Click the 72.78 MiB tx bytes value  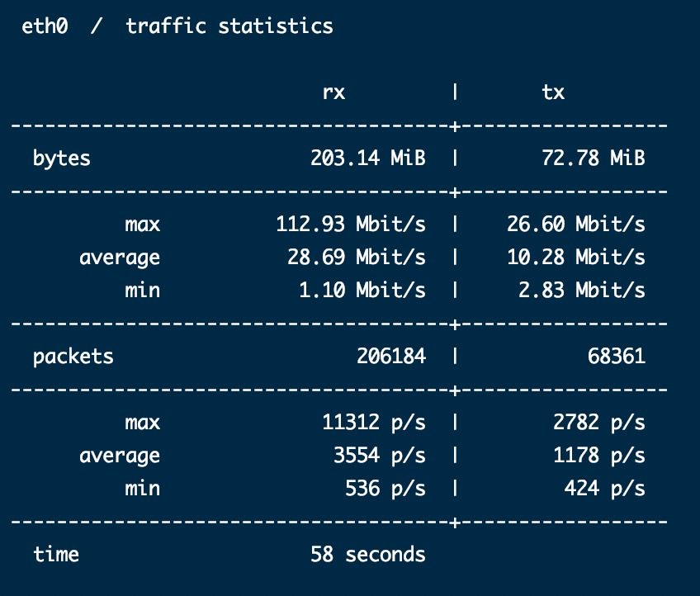coord(594,158)
